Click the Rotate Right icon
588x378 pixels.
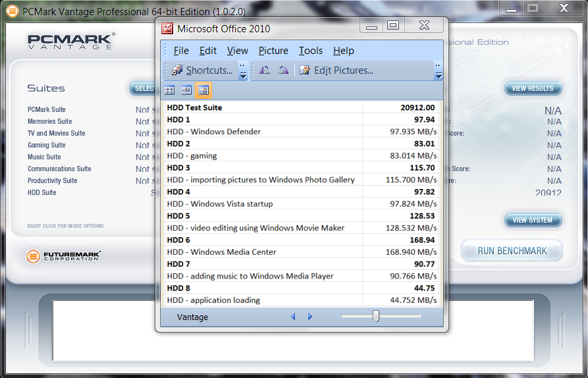(x=283, y=70)
